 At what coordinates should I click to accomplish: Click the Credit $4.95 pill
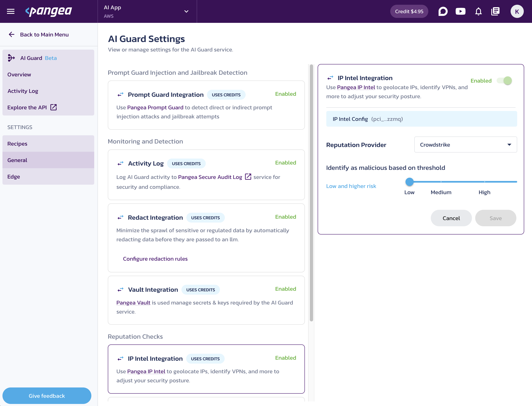click(x=409, y=11)
